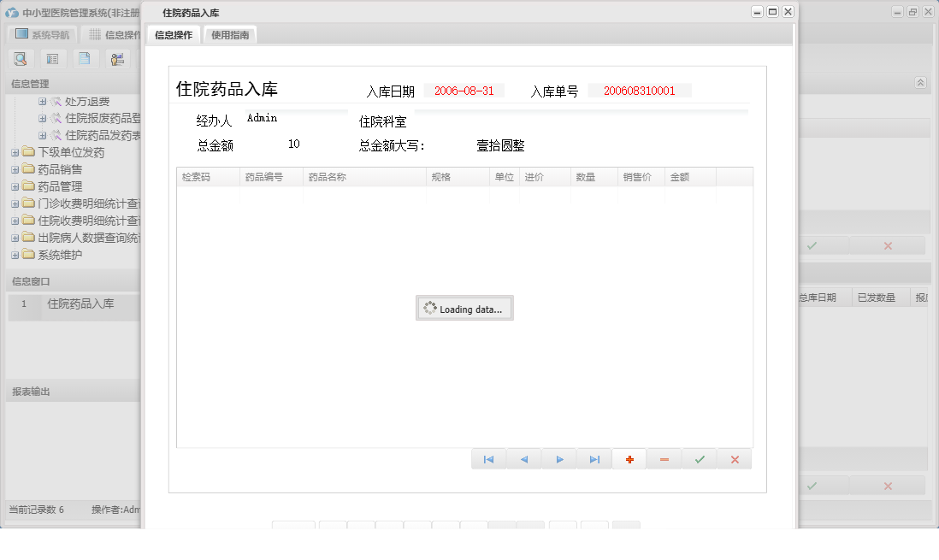Click the red 入库日期 date field
This screenshot has width=939, height=560.
tap(464, 89)
